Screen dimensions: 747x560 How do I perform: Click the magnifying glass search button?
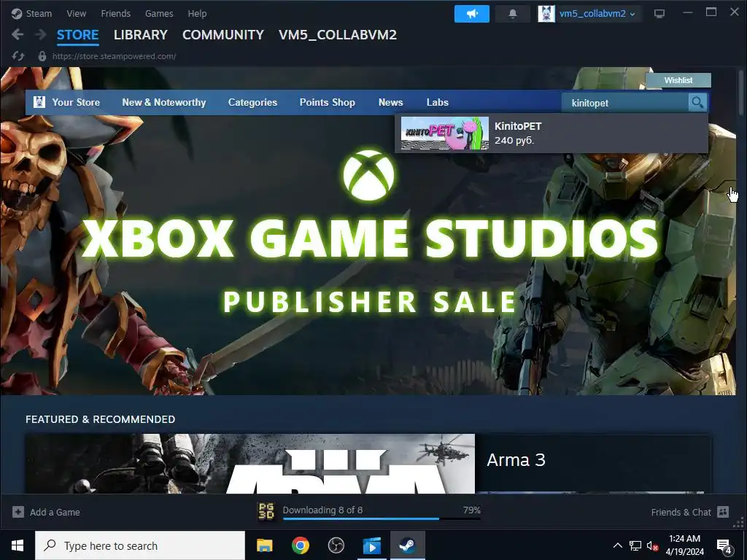tap(697, 102)
